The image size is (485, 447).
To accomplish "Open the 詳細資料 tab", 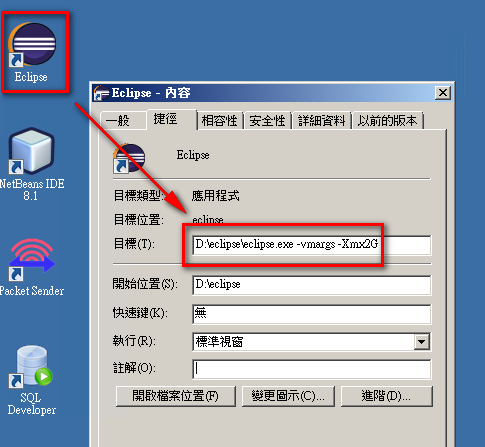I will pos(321,120).
